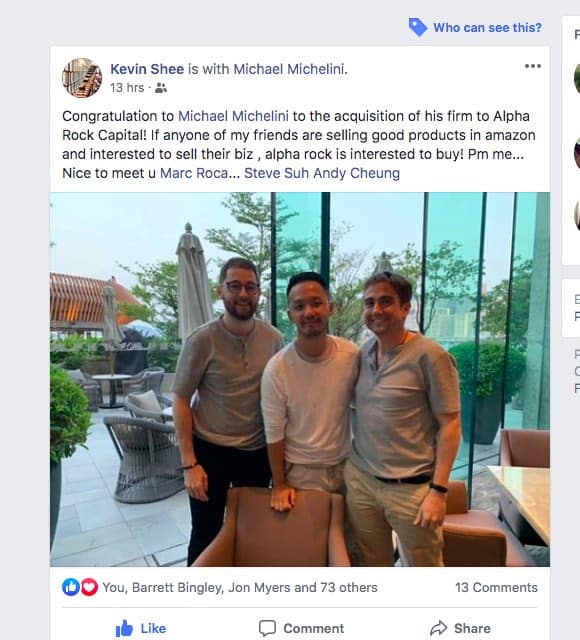Click Kevin Shee's profile picture
The image size is (580, 640).
pyautogui.click(x=82, y=78)
